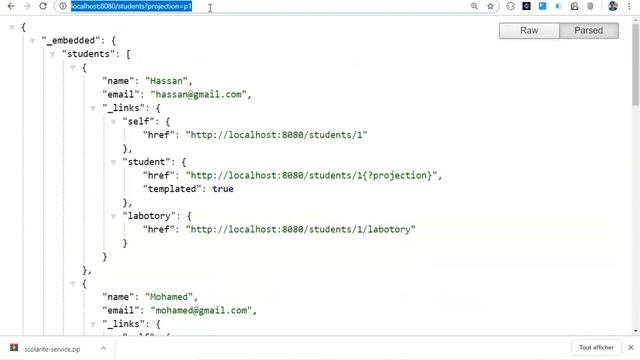Image resolution: width=640 pixels, height=360 pixels.
Task: Switch to Parsed JSON view
Action: [588, 31]
